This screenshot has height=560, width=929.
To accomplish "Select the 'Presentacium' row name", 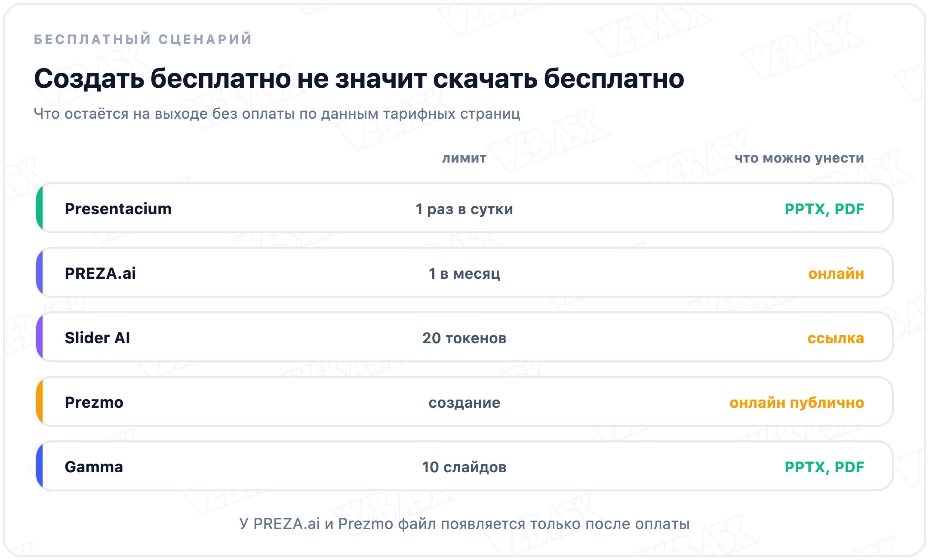I will pyautogui.click(x=118, y=209).
